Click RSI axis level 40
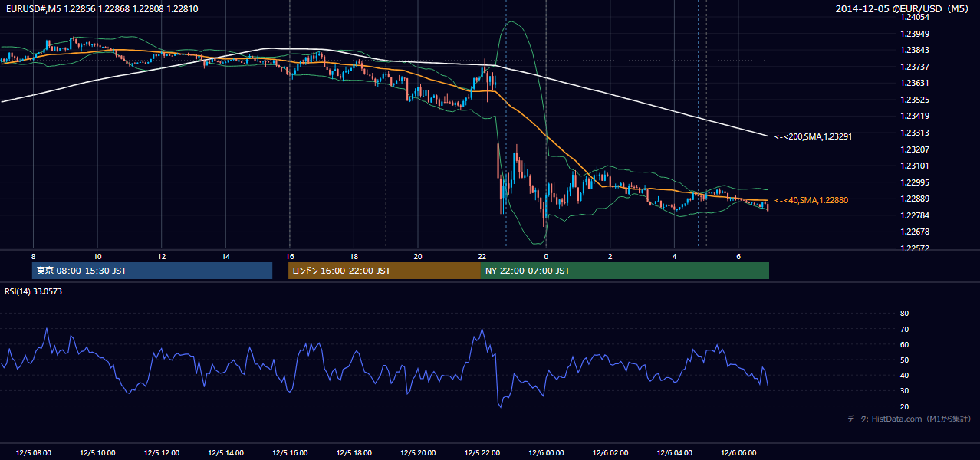980x460 pixels. (905, 376)
